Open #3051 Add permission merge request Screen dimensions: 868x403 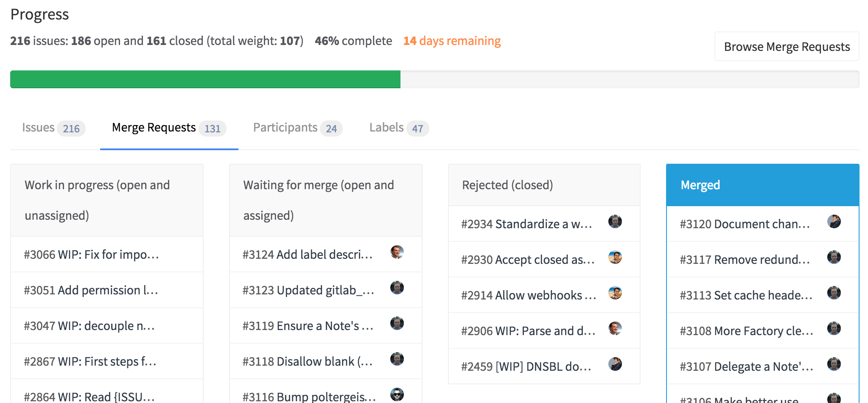tap(91, 290)
